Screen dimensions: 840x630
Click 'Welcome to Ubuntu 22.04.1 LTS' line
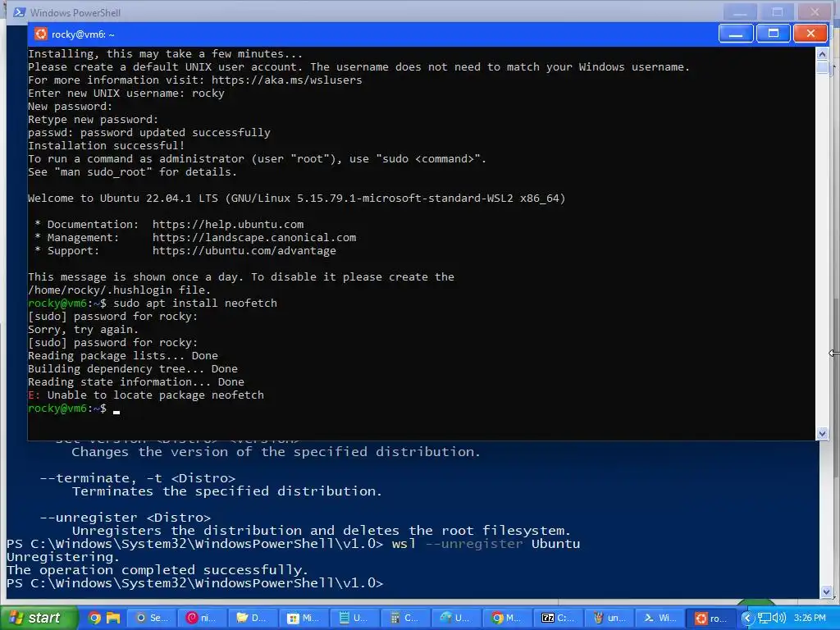[x=296, y=199]
